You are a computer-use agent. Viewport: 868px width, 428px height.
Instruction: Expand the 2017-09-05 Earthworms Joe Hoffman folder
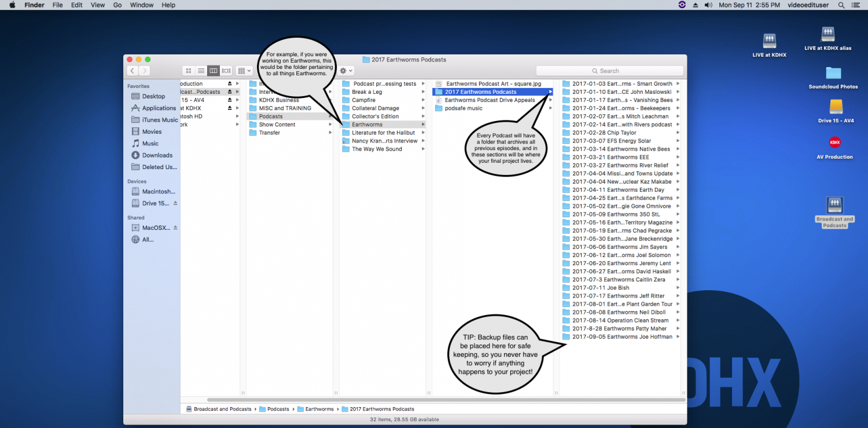click(678, 336)
